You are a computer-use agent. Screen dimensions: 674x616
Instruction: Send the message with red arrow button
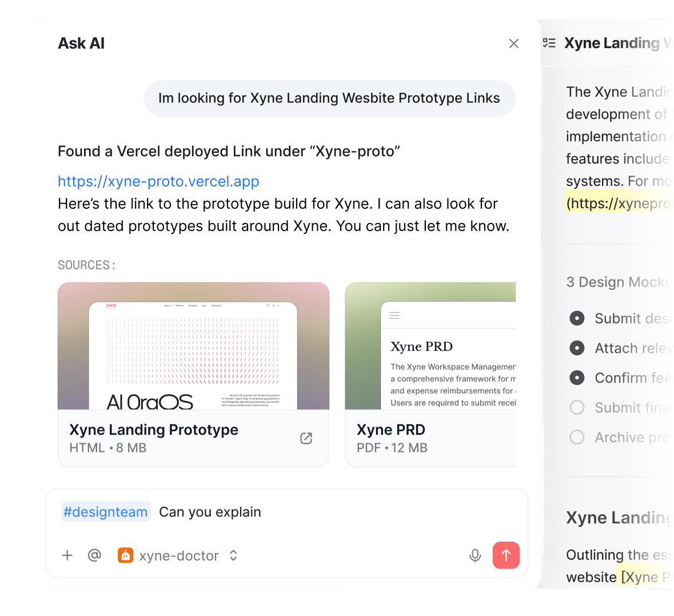(506, 555)
